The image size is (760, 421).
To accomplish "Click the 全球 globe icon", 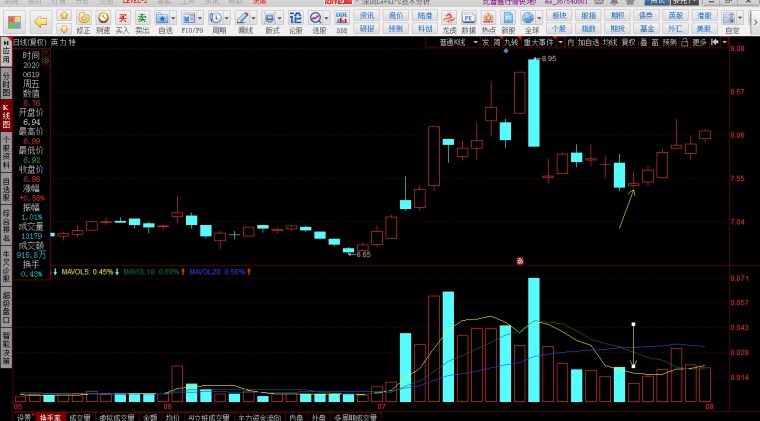I will point(528,20).
